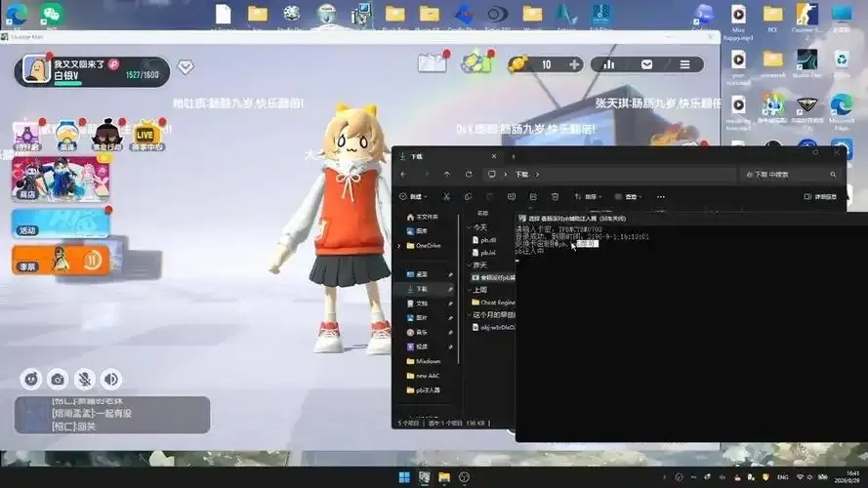868x488 pixels.
Task: Expand the OneDrive tree node
Action: [399, 246]
